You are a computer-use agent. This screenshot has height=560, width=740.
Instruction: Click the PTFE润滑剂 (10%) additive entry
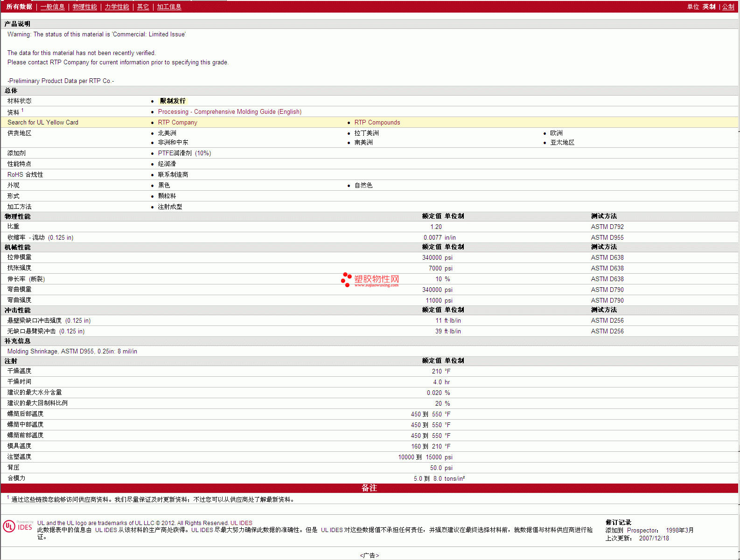point(184,153)
